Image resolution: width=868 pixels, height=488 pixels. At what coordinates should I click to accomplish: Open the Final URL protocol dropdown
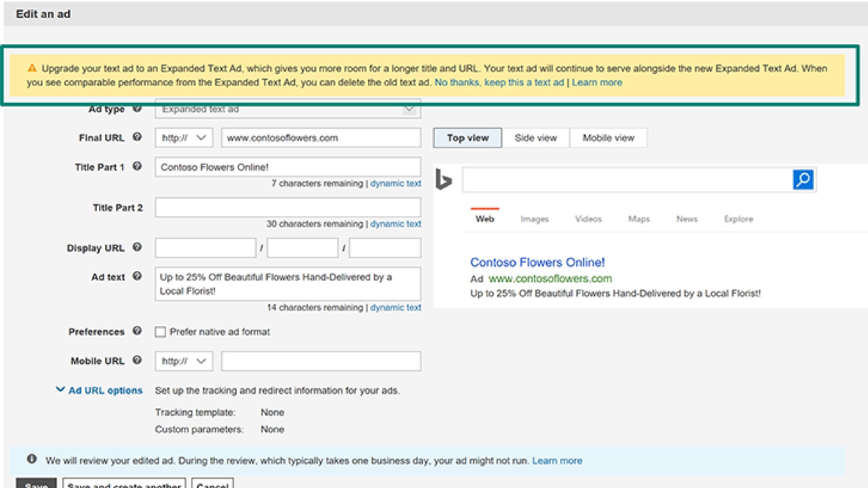(184, 138)
